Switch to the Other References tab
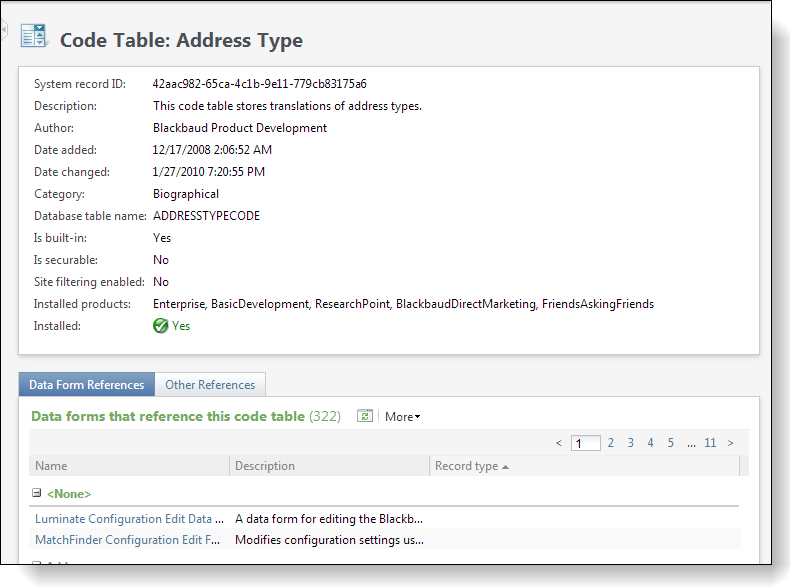 (x=210, y=385)
